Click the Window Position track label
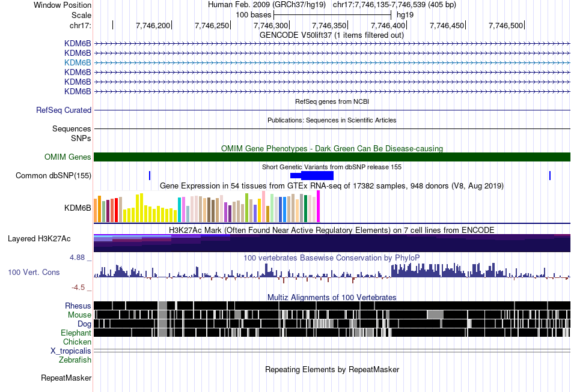 pos(63,5)
